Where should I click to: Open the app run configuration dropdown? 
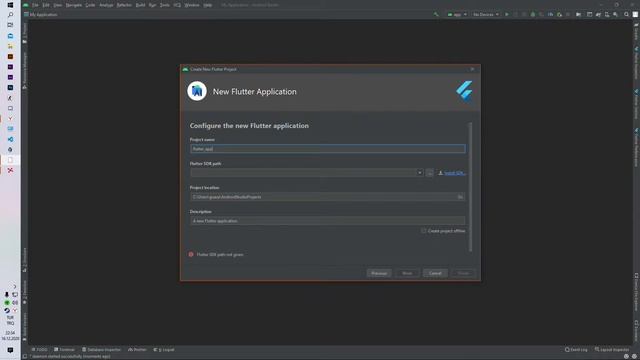pyautogui.click(x=457, y=14)
